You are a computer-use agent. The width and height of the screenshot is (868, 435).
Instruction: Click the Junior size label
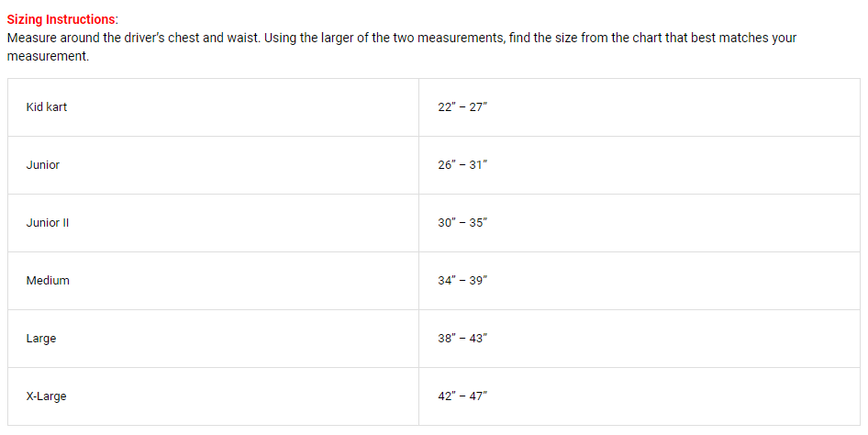tap(43, 165)
